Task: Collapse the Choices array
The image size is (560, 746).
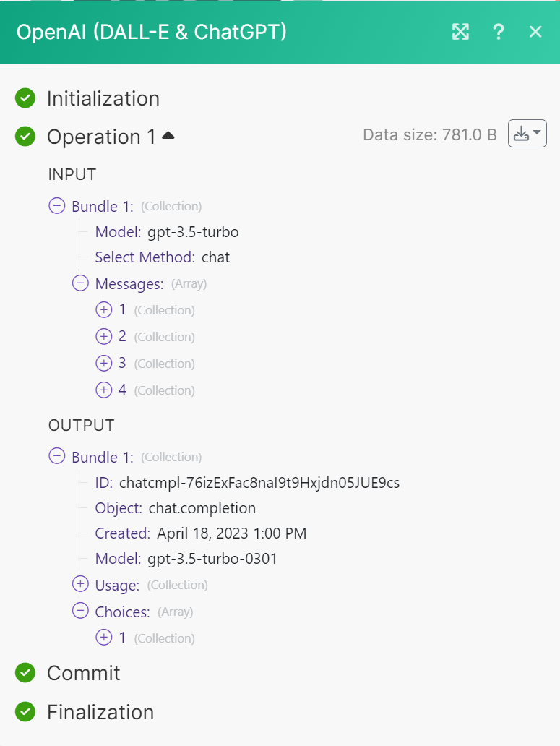Action: (80, 612)
